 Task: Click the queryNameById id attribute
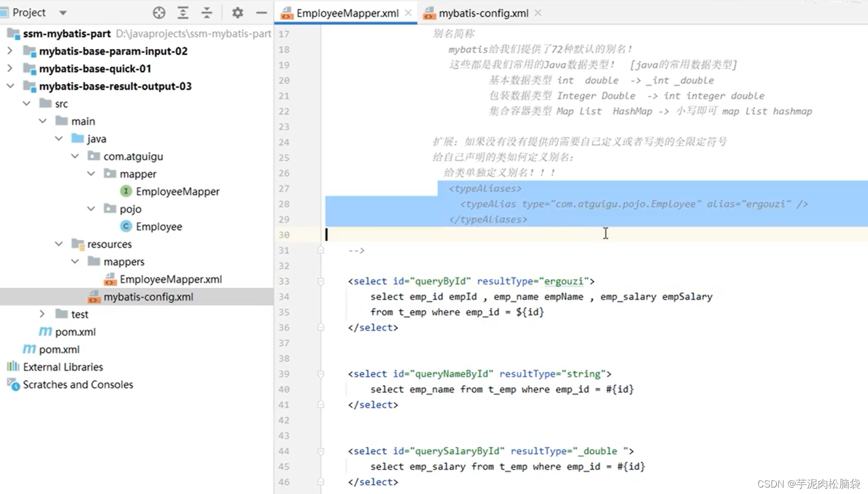point(443,374)
